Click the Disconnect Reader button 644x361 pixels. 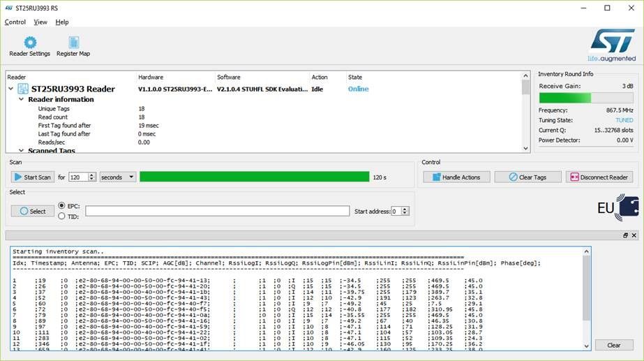(x=599, y=177)
